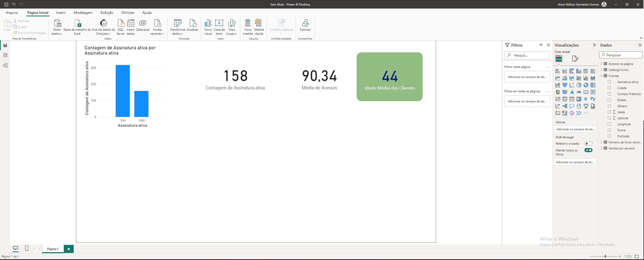Select the line chart visual

(x=558, y=78)
